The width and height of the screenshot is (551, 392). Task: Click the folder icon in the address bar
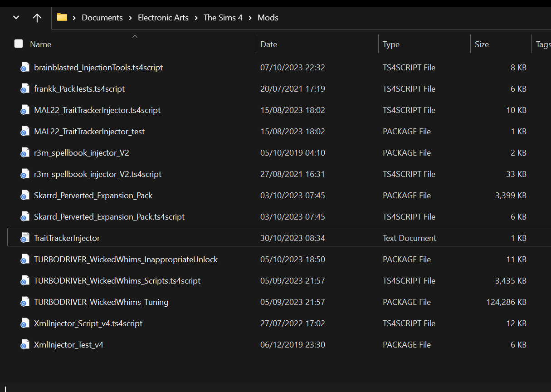62,18
